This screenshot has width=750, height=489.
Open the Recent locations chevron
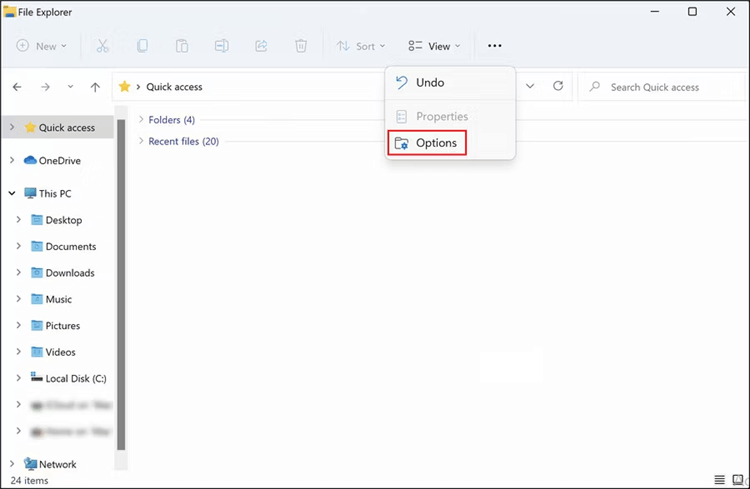(x=70, y=87)
